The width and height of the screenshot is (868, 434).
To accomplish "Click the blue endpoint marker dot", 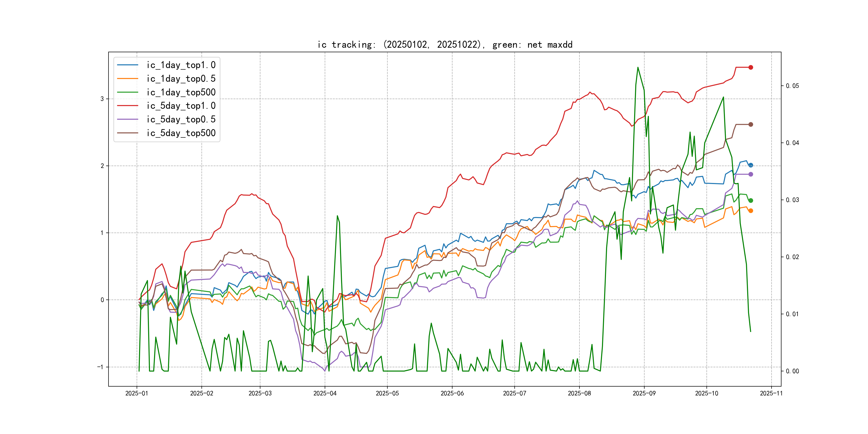I will pos(751,165).
